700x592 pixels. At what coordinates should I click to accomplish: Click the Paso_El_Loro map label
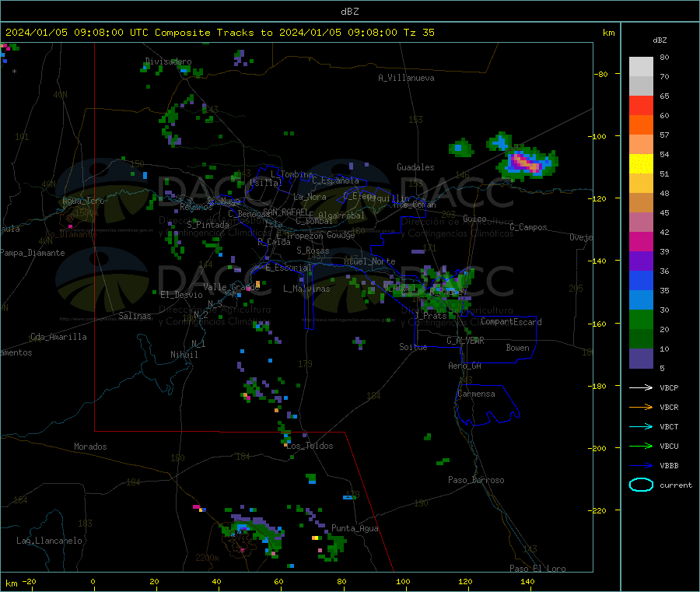[x=537, y=569]
